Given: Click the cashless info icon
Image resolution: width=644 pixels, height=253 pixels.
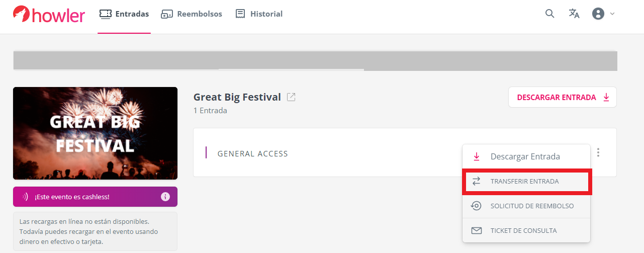Looking at the screenshot, I should point(165,197).
